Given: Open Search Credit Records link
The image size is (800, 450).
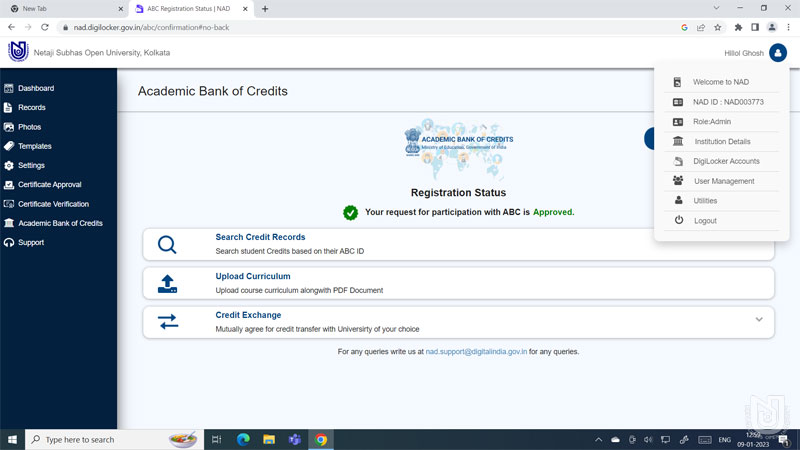Looking at the screenshot, I should coord(260,237).
